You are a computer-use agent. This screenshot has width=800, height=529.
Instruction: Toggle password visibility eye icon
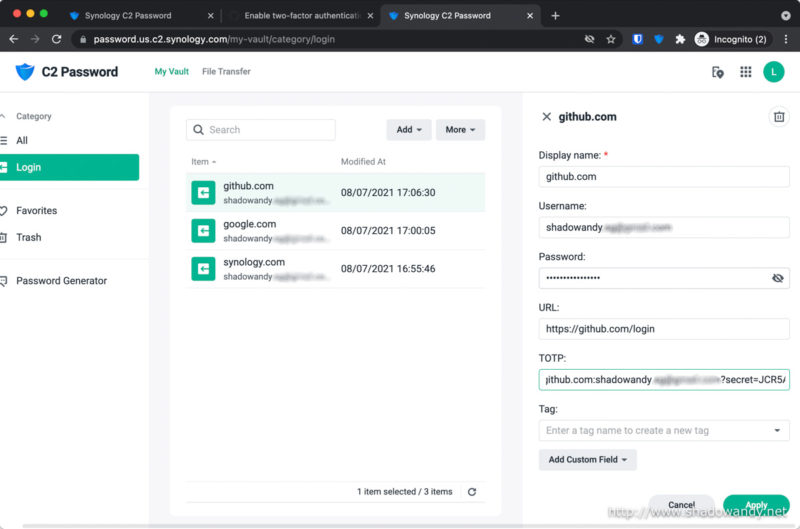[x=777, y=278]
